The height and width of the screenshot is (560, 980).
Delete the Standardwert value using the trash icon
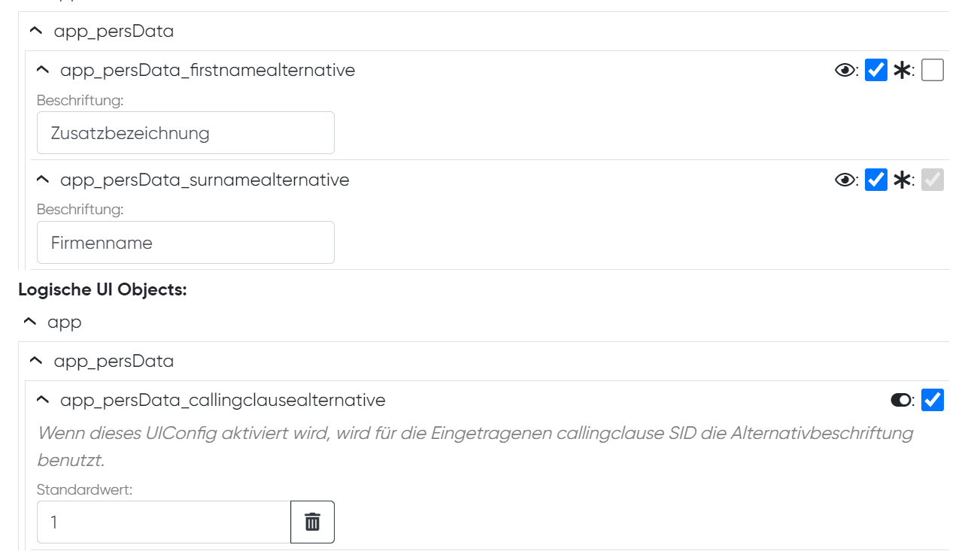pyautogui.click(x=312, y=522)
